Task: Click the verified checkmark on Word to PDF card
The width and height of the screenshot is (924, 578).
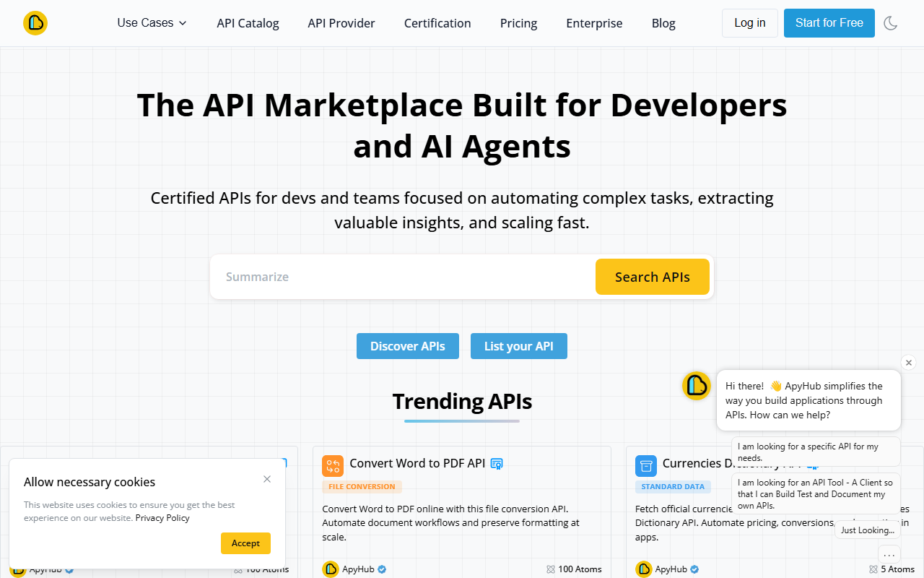Action: 382,569
